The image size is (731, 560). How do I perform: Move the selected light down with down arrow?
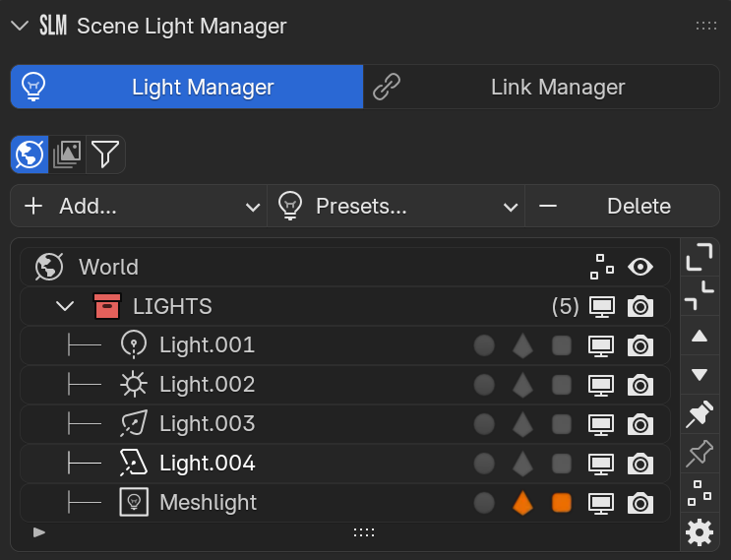click(700, 374)
